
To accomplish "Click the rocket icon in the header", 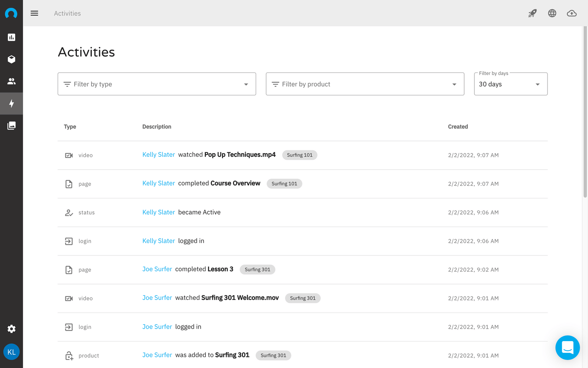I will point(532,13).
